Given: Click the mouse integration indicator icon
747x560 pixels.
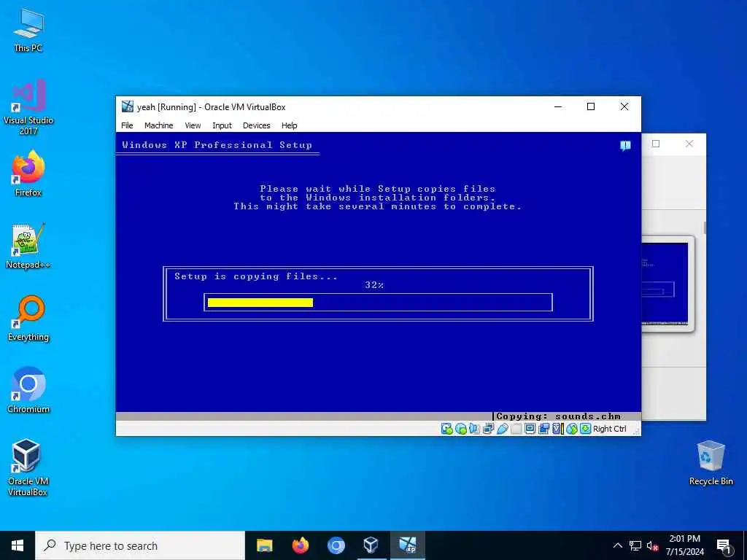Looking at the screenshot, I should click(x=572, y=429).
